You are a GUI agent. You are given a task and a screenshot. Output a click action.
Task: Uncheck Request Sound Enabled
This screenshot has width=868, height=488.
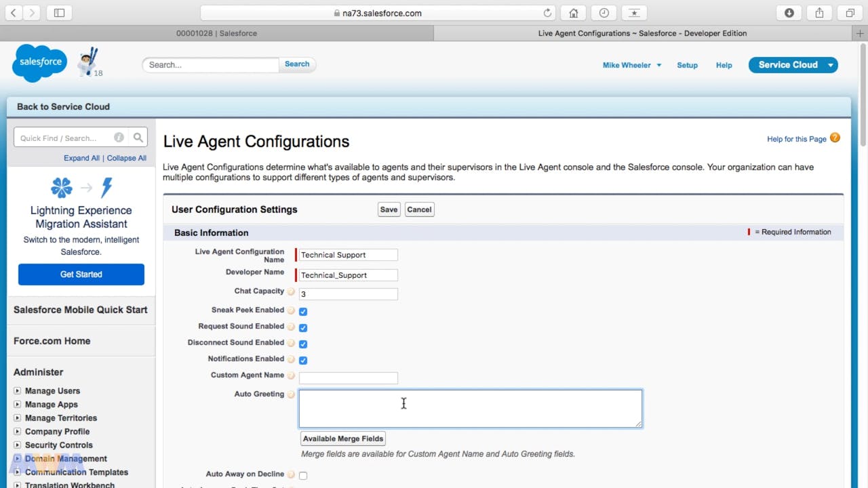303,328
